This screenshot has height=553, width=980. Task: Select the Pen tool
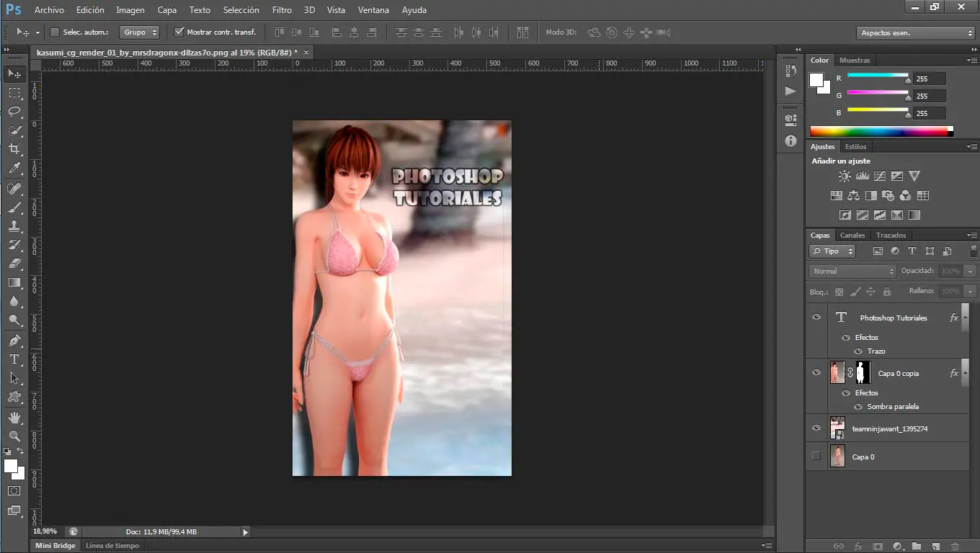[x=14, y=341]
